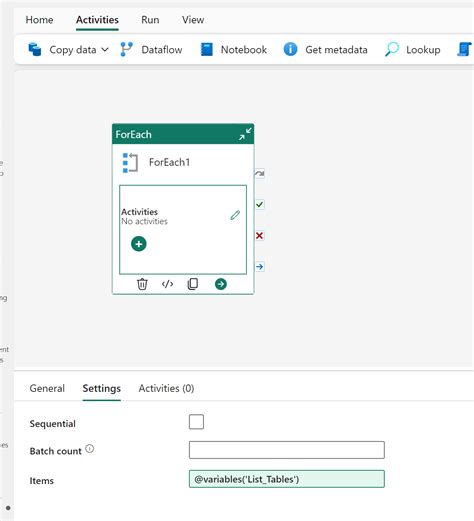Open the Run ribbon tab
The width and height of the screenshot is (474, 521).
click(150, 20)
